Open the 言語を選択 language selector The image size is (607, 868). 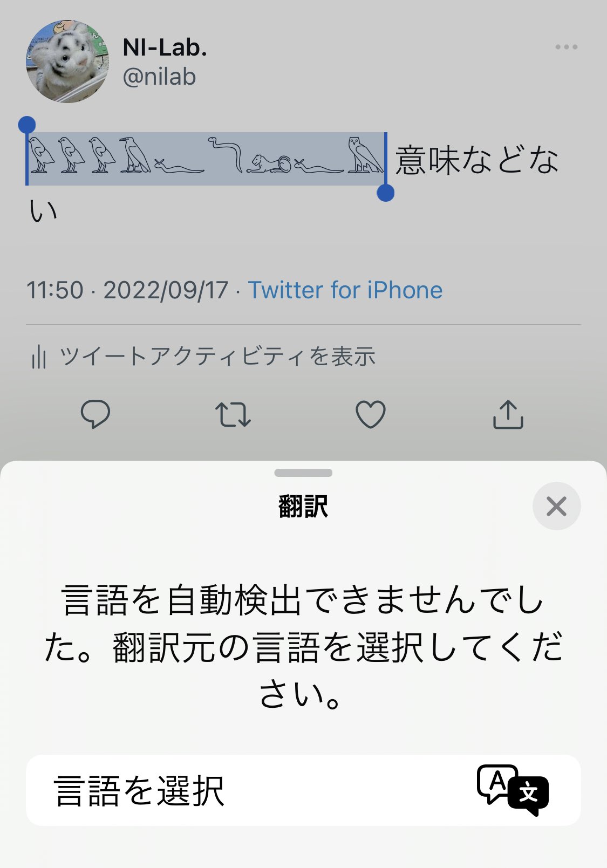303,790
